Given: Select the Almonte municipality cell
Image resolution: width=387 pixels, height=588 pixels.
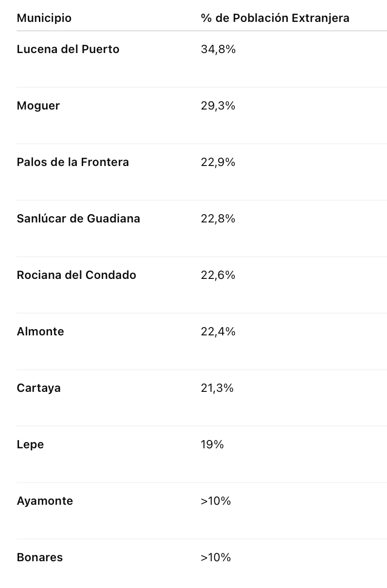Looking at the screenshot, I should pos(40,331).
